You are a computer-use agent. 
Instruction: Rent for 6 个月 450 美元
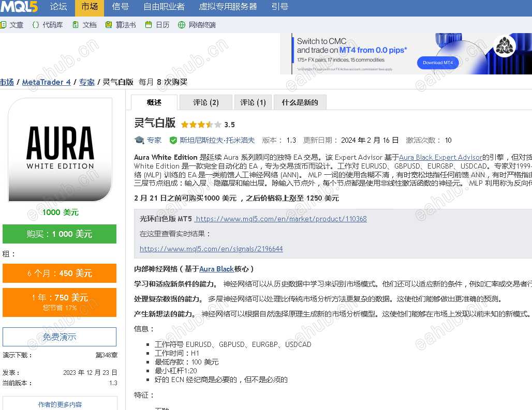point(60,273)
